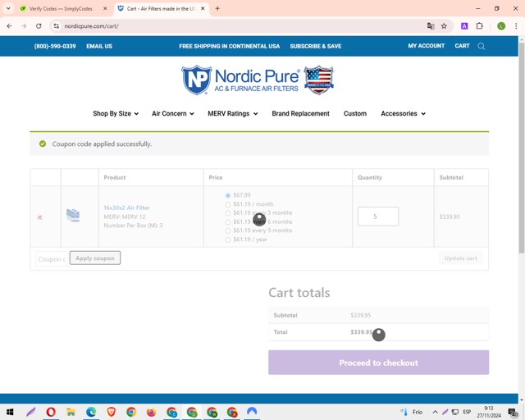This screenshot has height=420, width=525.
Task: Open the Chrome three-dot menu
Action: point(516,26)
